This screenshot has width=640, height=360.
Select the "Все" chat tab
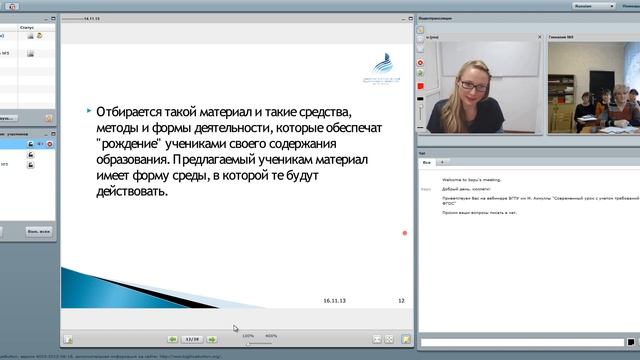coord(427,162)
